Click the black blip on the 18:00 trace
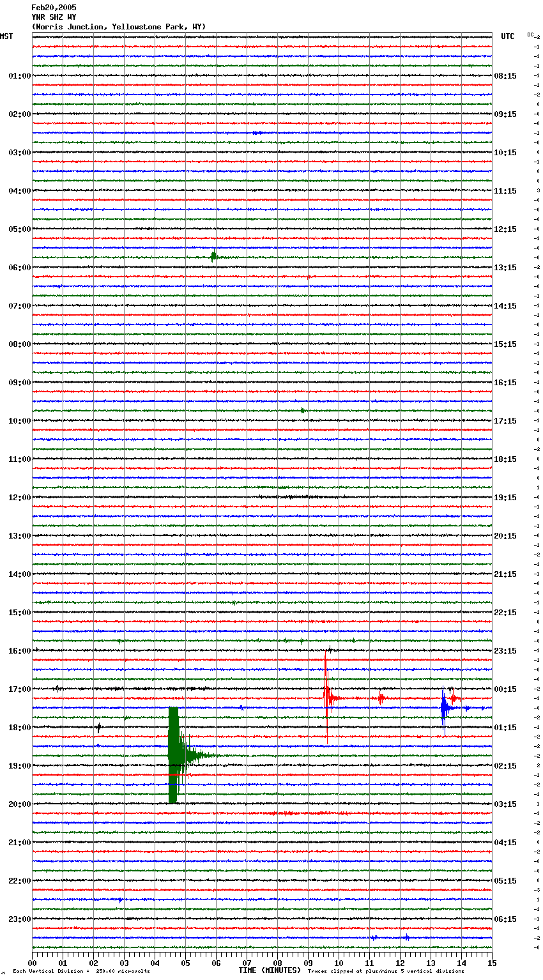 point(99,727)
